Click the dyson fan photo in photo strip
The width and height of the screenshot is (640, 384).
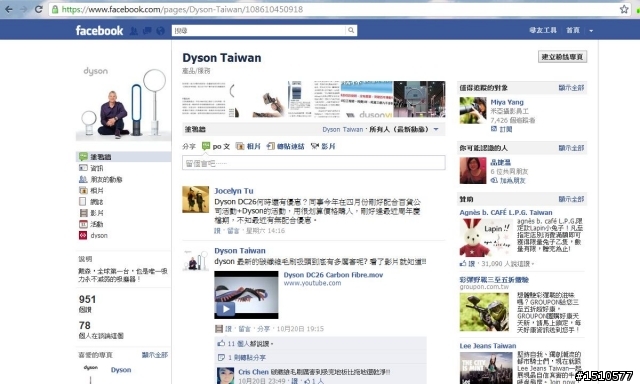[419, 99]
